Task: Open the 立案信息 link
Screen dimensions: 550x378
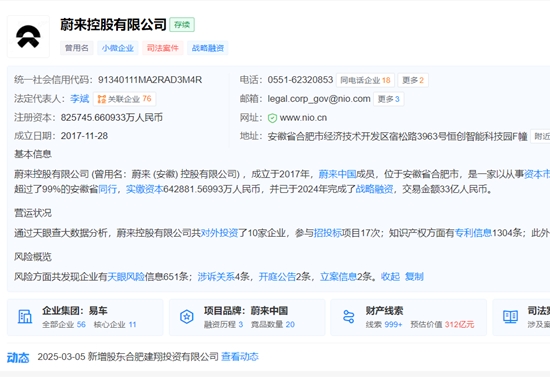Action: pyautogui.click(x=338, y=277)
